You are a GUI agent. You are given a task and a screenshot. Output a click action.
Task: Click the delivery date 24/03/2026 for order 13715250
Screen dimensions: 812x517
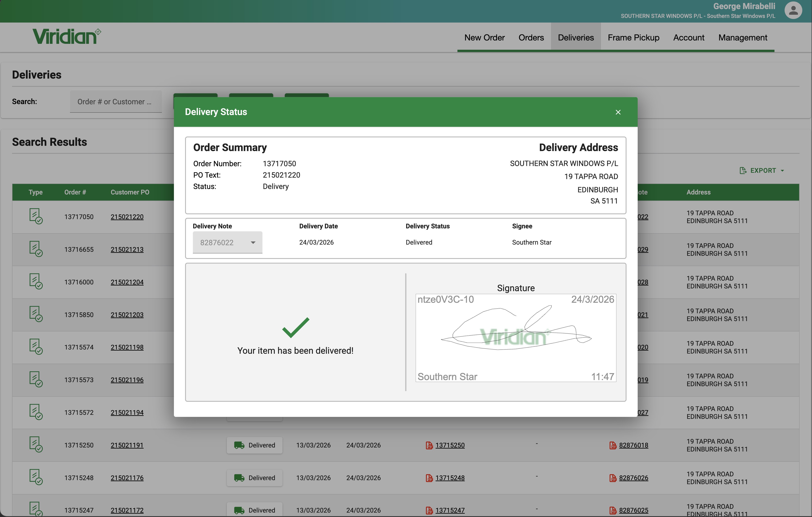363,445
